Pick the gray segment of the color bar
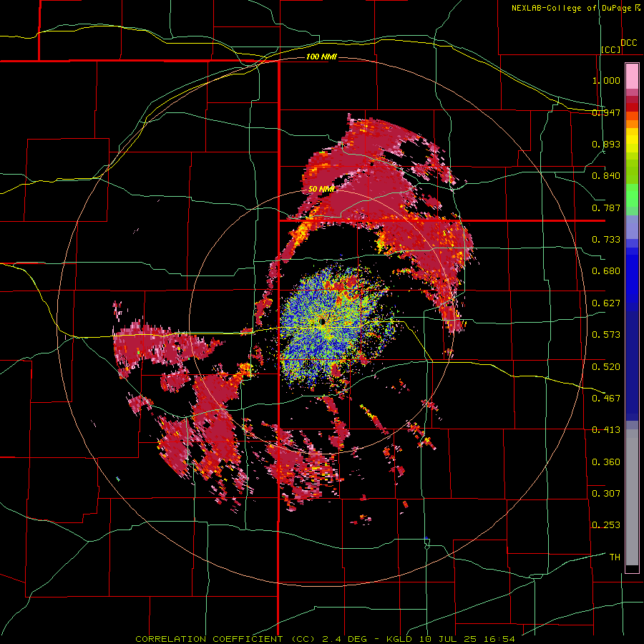The height and width of the screenshot is (644, 644). (x=632, y=497)
